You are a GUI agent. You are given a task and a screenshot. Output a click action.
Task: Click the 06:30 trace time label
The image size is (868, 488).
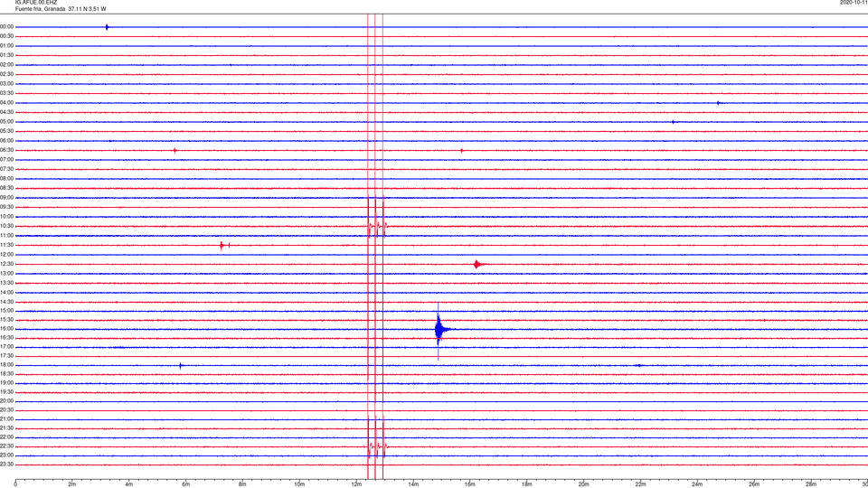click(7, 151)
